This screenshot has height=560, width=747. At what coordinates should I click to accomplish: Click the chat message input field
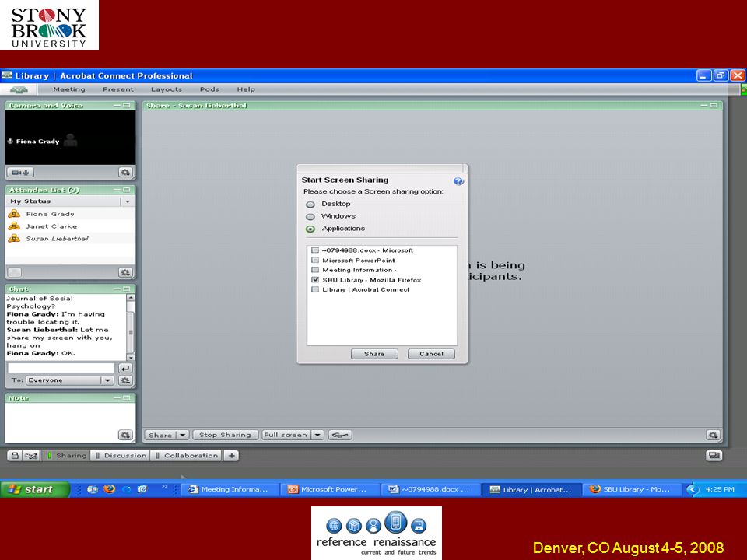point(61,368)
